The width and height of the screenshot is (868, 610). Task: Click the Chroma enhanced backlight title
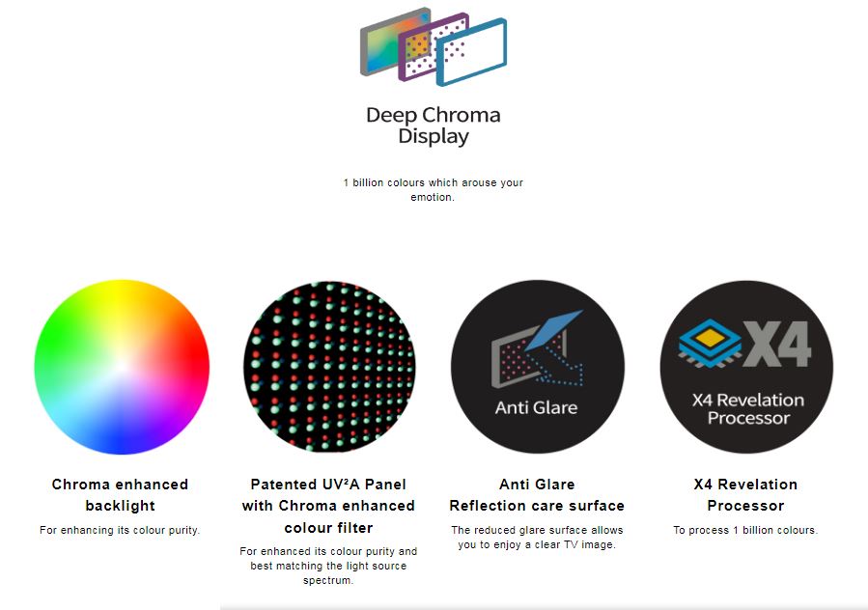[121, 494]
